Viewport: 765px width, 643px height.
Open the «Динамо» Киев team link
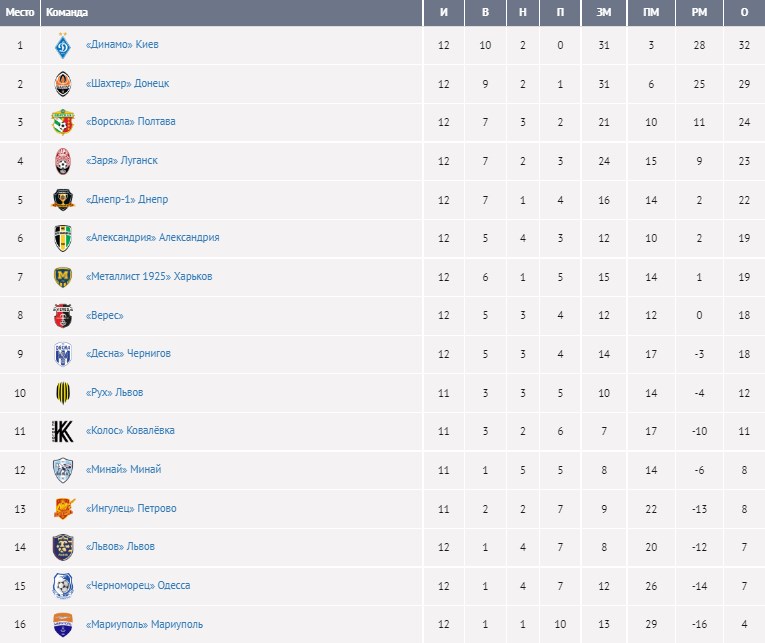122,45
